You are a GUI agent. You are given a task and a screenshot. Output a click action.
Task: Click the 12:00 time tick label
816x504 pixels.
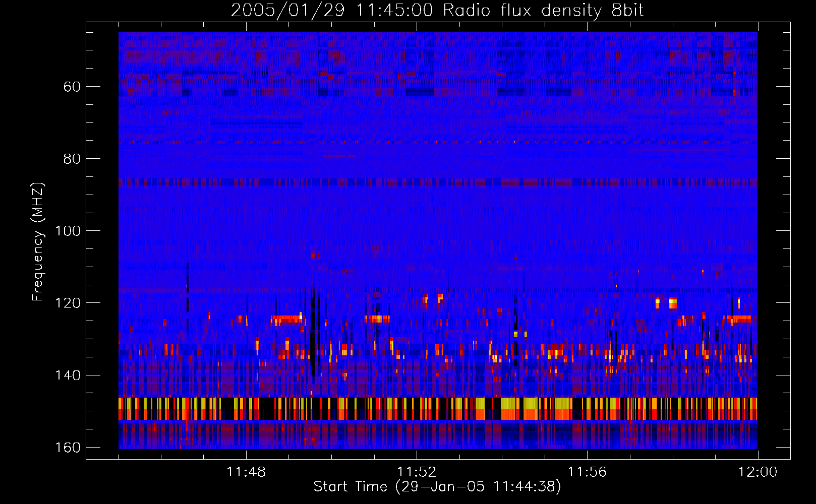(757, 472)
